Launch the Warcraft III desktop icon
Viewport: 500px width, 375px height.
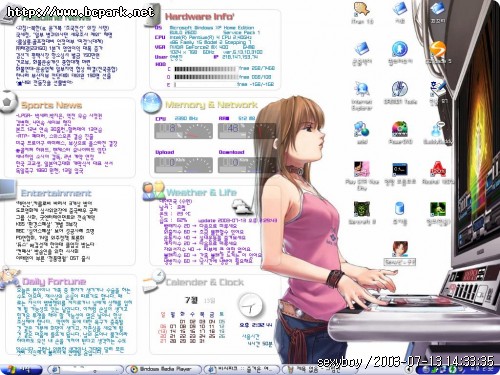click(x=362, y=210)
